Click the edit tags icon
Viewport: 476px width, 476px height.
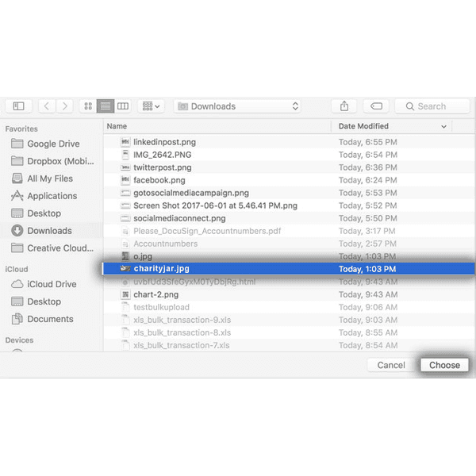pos(376,106)
